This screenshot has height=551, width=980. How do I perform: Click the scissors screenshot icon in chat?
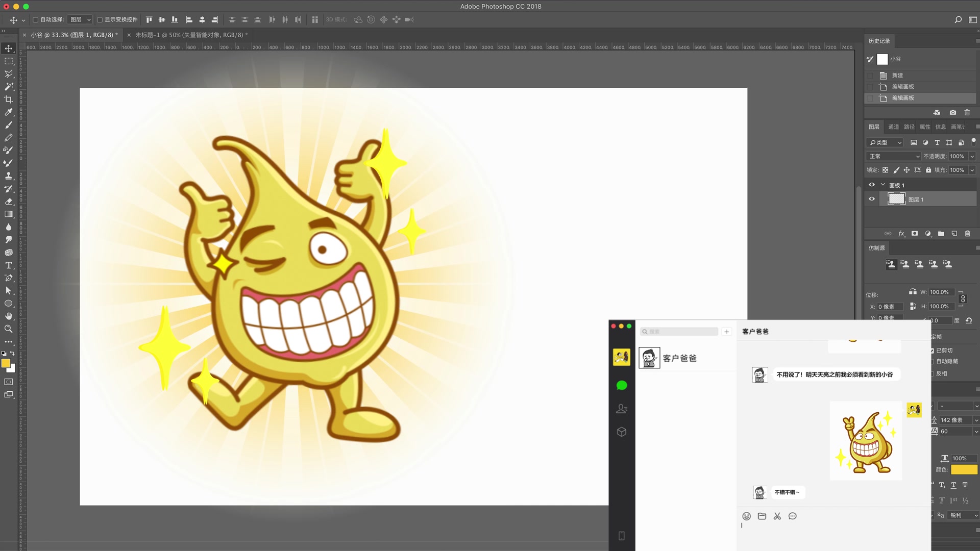pyautogui.click(x=777, y=516)
